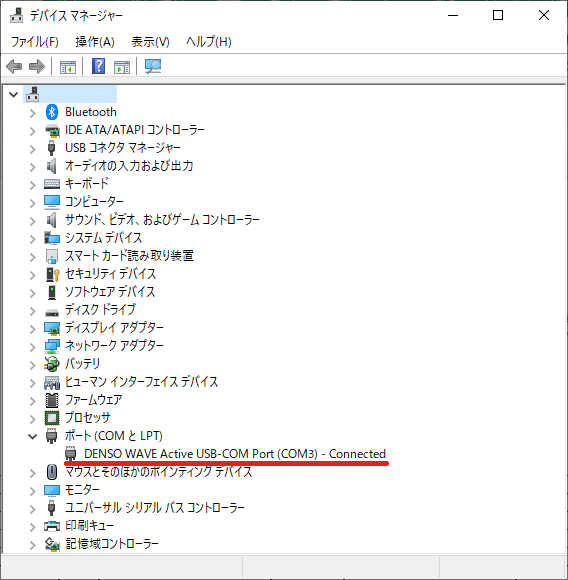Click the show/hide console tree icon
This screenshot has height=580, width=568.
[x=68, y=67]
